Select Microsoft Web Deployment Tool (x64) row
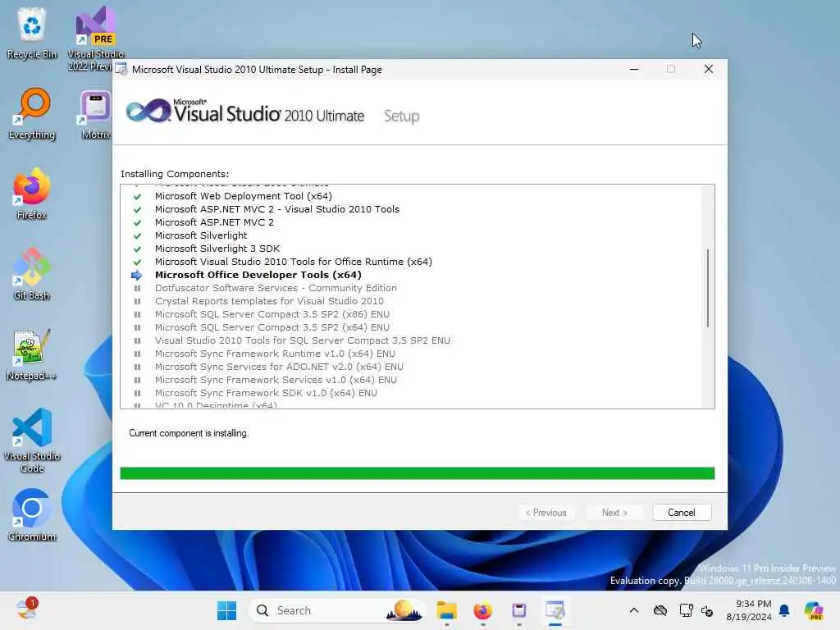The height and width of the screenshot is (630, 840). click(243, 196)
